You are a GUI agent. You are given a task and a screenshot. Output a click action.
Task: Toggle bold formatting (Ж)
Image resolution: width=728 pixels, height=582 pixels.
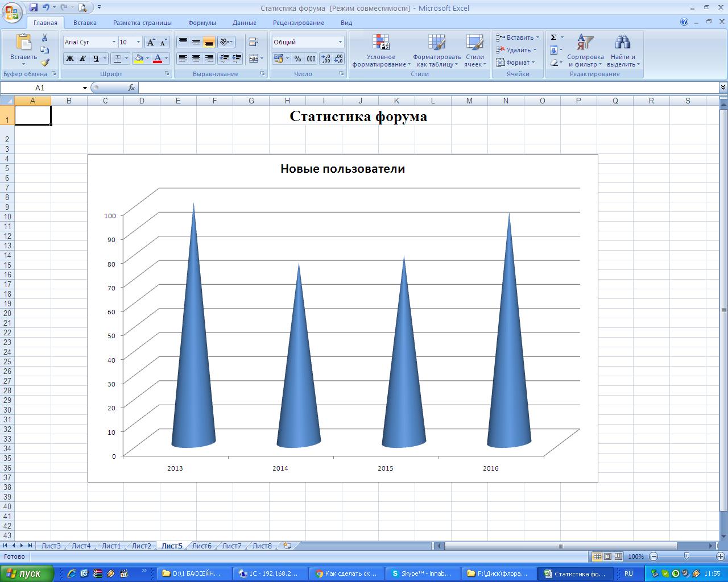(69, 59)
